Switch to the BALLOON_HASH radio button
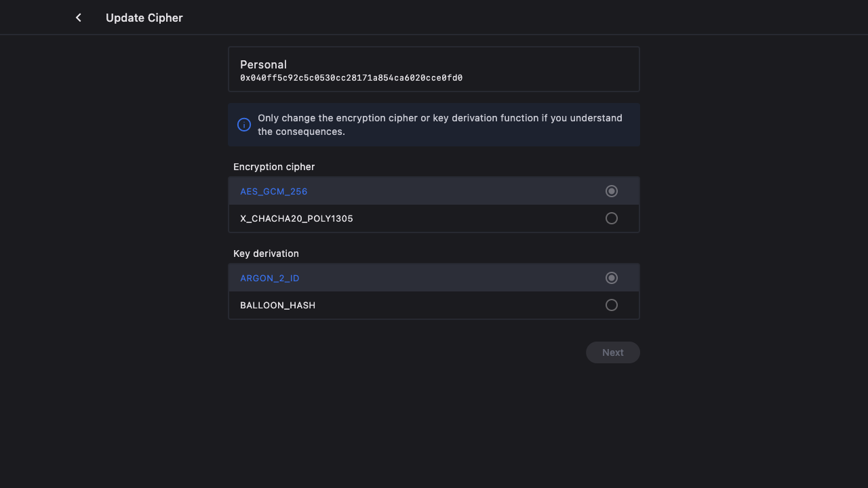 coord(612,305)
